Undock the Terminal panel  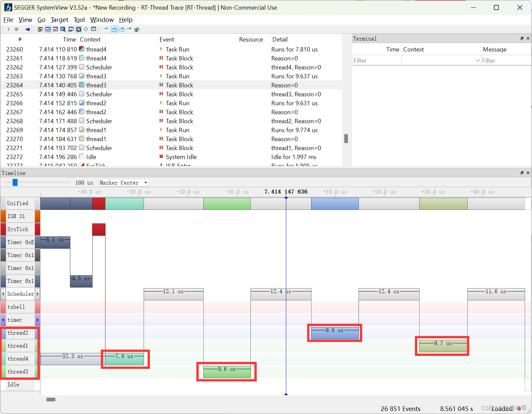coord(522,38)
